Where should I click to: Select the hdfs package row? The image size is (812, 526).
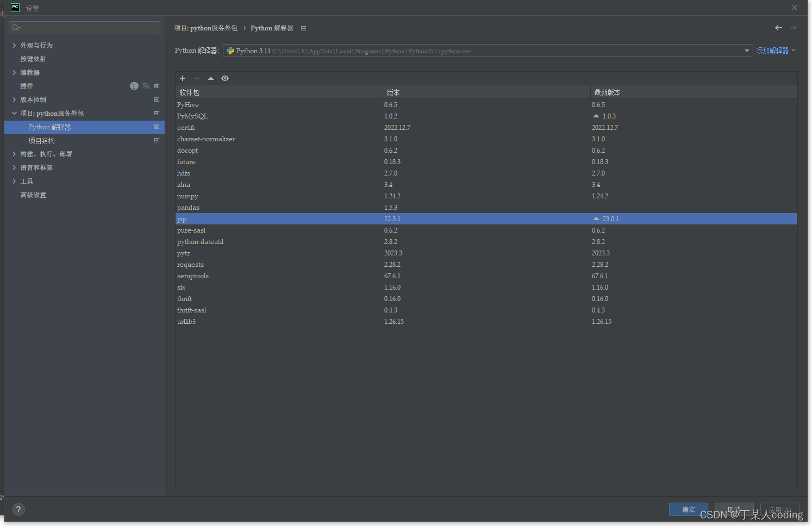[486, 173]
